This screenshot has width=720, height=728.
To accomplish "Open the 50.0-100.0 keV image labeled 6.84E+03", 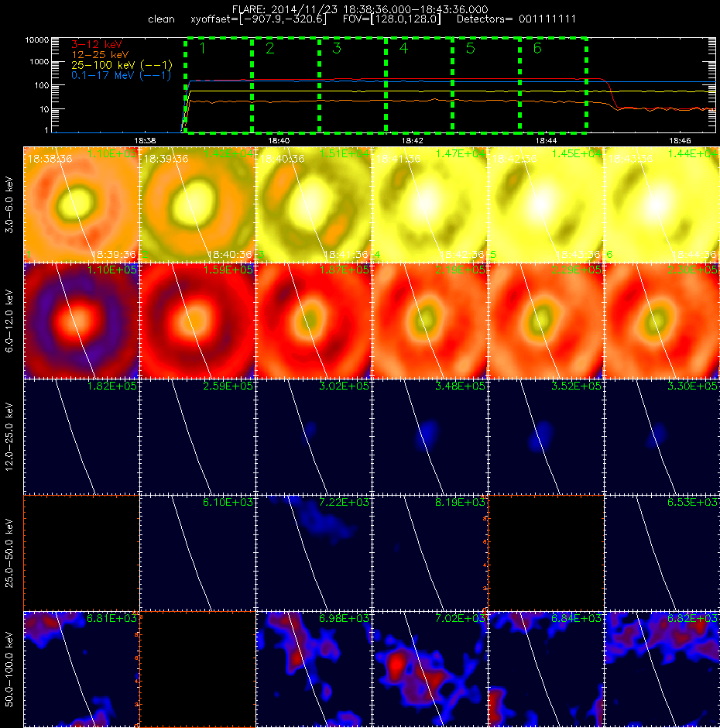I will click(x=546, y=668).
